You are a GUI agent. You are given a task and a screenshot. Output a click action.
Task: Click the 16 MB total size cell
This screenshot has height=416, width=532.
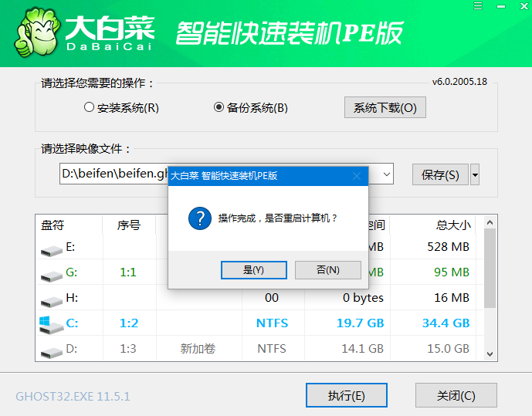(x=452, y=298)
